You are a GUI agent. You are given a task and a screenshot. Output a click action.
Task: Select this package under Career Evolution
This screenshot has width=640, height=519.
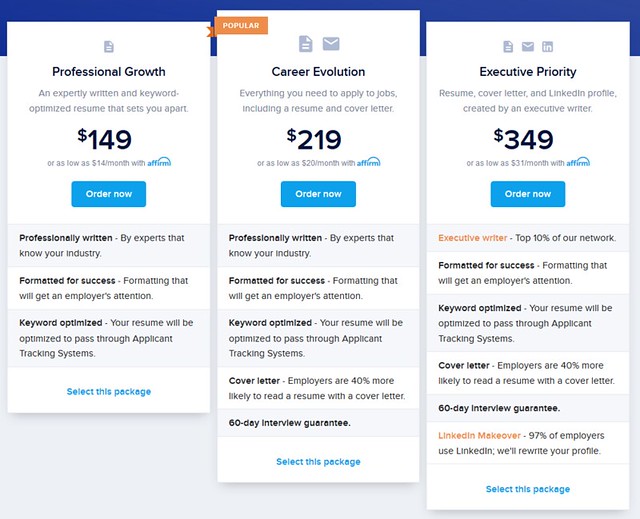[318, 462]
